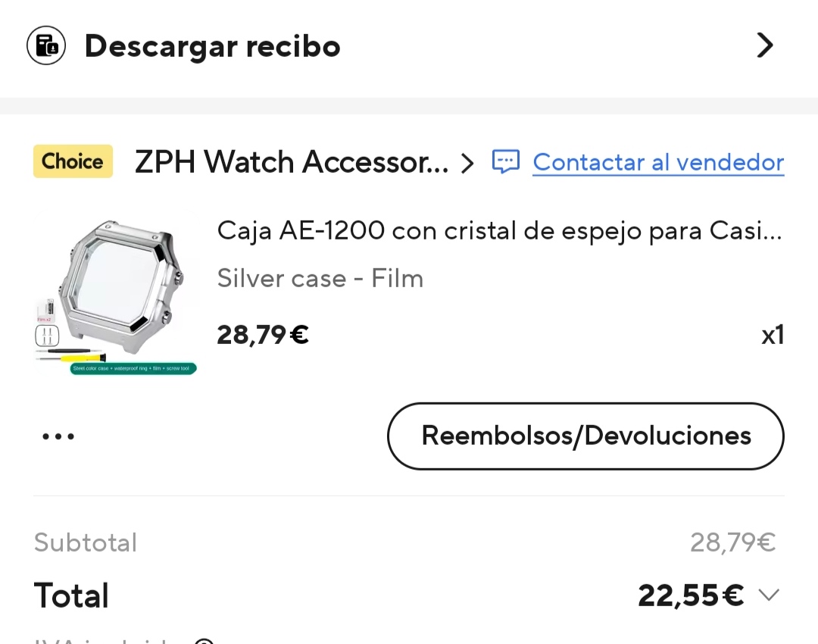Open the Caja AE-1200 product title
Viewport: 818px width, 644px height.
500,230
